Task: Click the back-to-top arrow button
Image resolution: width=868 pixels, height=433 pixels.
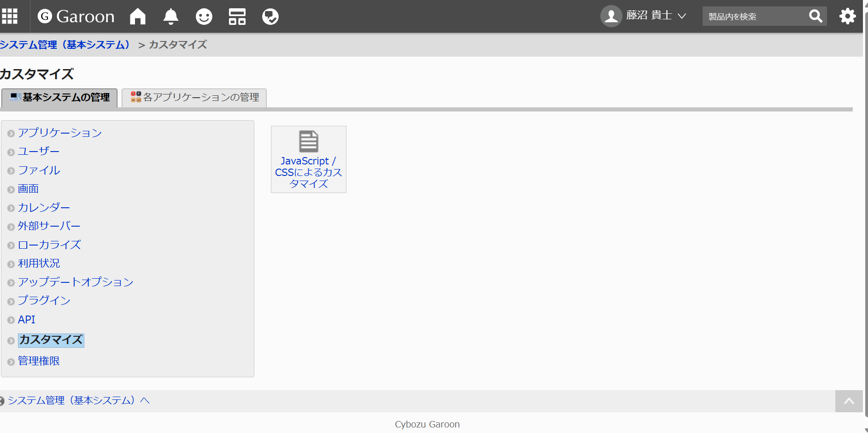Action: tap(849, 401)
